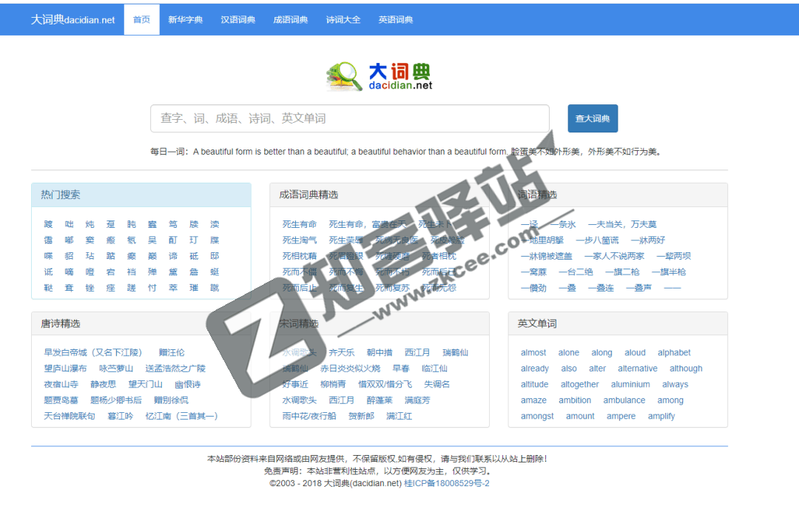Click the dacidian.net logo icon
The width and height of the screenshot is (799, 532).
(345, 75)
